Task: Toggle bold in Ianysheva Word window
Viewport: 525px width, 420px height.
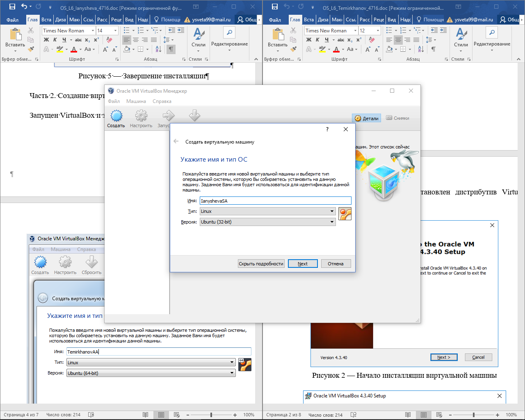Action: 46,40
